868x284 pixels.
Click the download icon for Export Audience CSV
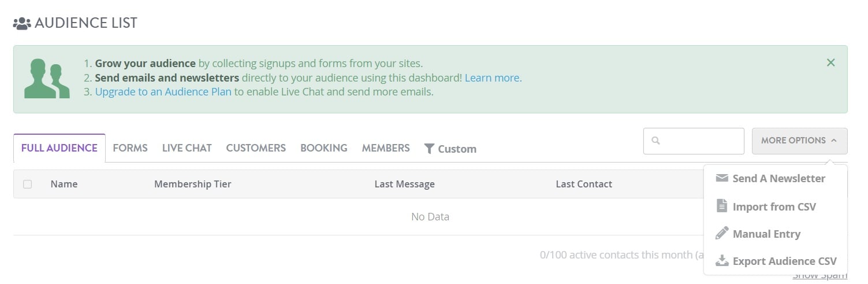[x=722, y=261]
